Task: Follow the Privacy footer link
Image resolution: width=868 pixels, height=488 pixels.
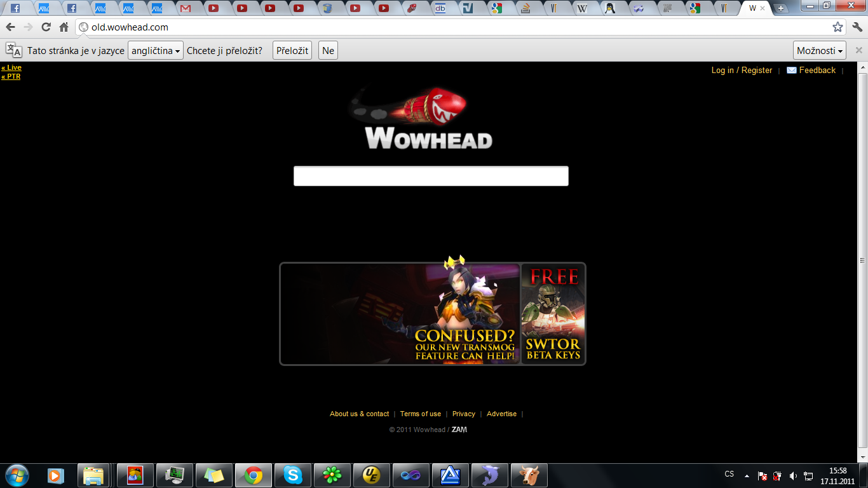Action: click(x=464, y=414)
